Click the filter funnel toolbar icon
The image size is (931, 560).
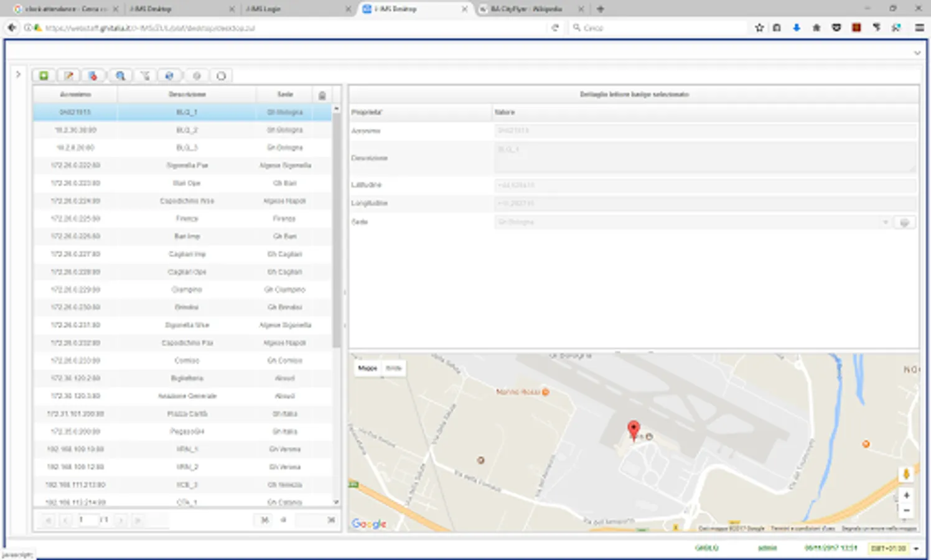(x=145, y=76)
